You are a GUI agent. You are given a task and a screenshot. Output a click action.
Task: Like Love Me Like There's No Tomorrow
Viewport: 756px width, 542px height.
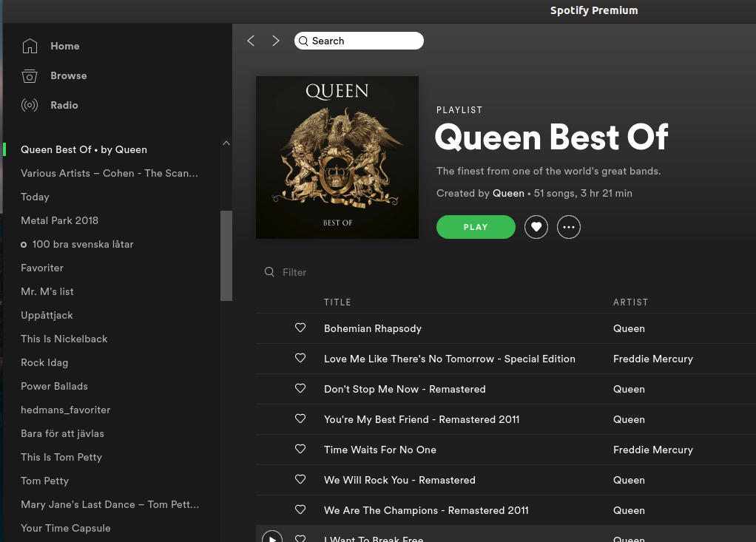coord(300,359)
